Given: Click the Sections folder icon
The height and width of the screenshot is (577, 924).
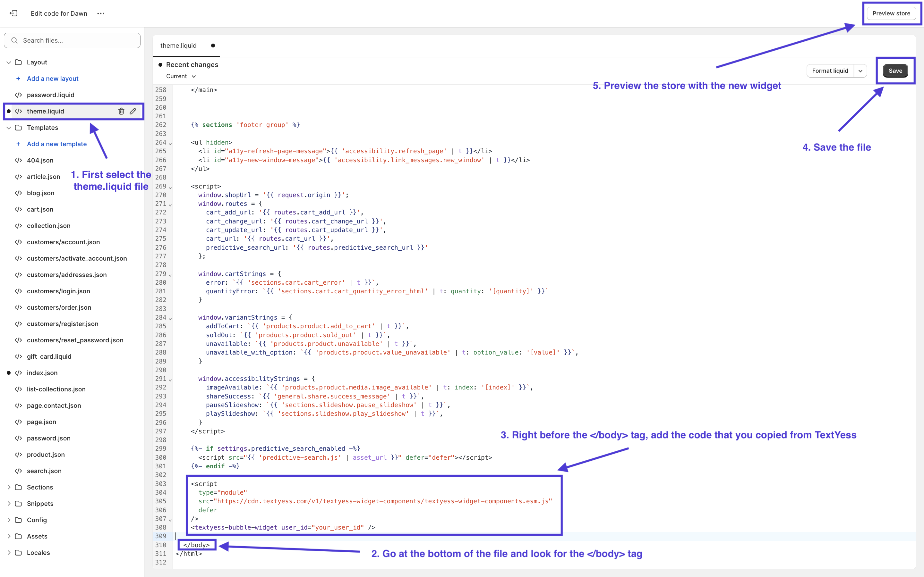Looking at the screenshot, I should [x=18, y=487].
